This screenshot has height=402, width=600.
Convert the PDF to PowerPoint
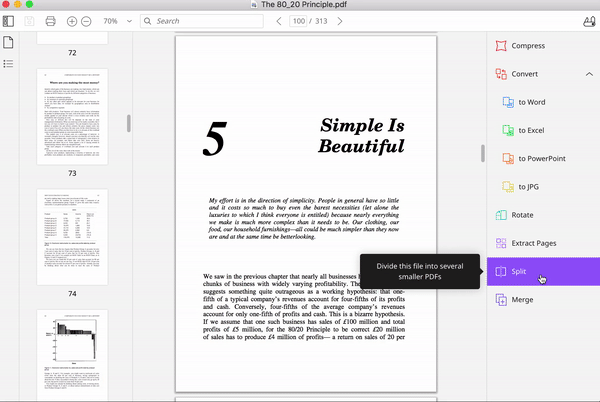(x=542, y=158)
